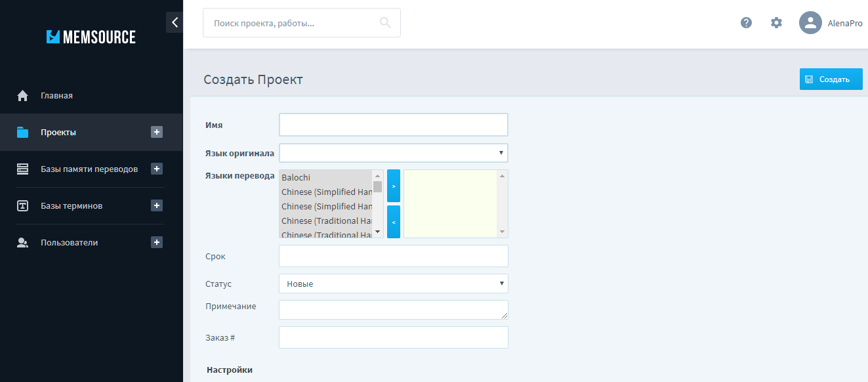Focus the Имя project name field
Viewport: 868px width, 382px height.
393,125
